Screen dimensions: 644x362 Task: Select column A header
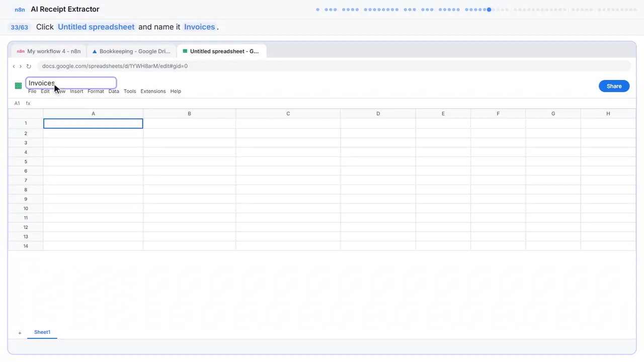(93, 114)
